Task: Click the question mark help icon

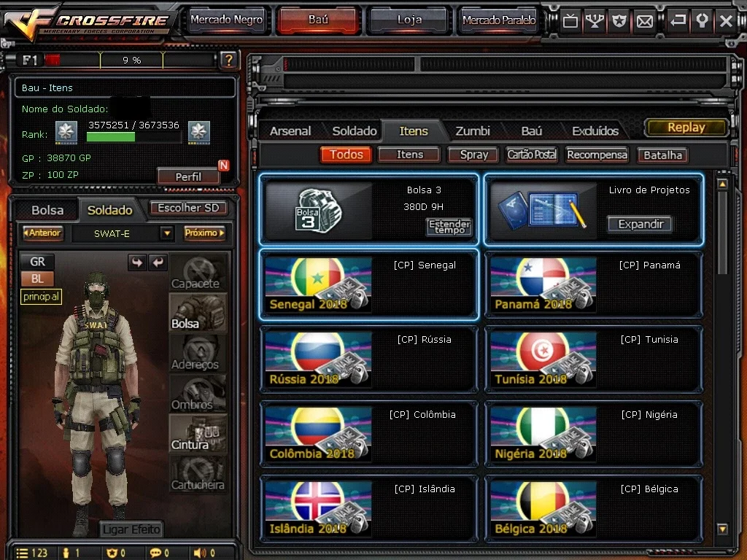Action: pyautogui.click(x=228, y=60)
